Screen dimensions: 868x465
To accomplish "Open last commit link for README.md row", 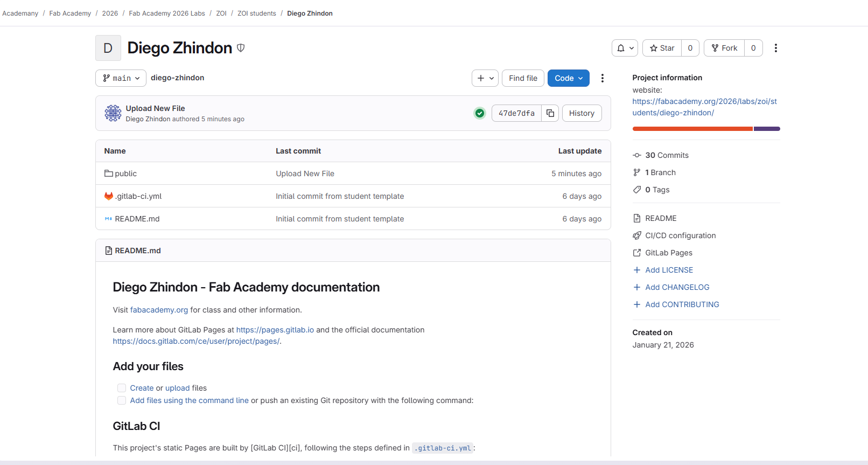I will point(340,219).
